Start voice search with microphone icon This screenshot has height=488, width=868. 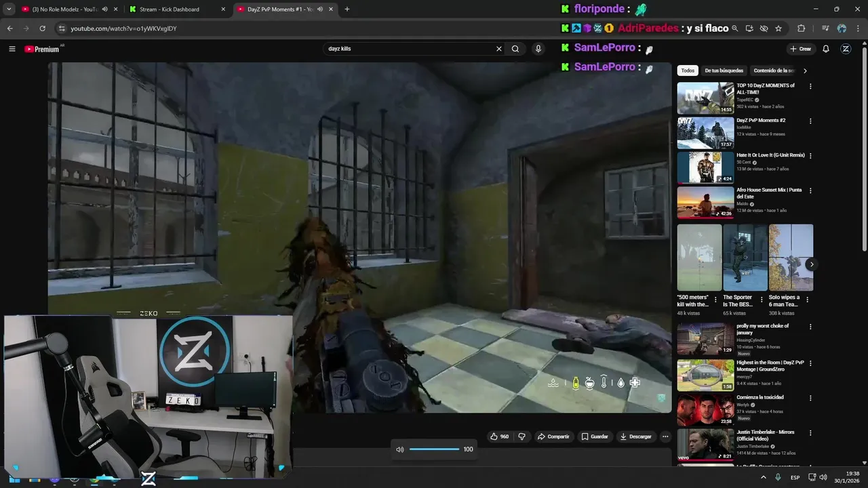pyautogui.click(x=538, y=49)
